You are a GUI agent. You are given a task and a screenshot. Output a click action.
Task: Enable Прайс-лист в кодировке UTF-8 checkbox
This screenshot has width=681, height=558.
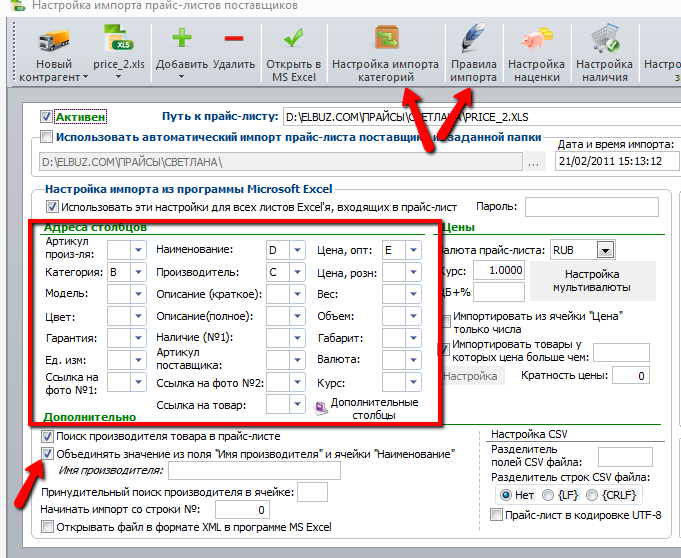click(x=496, y=515)
